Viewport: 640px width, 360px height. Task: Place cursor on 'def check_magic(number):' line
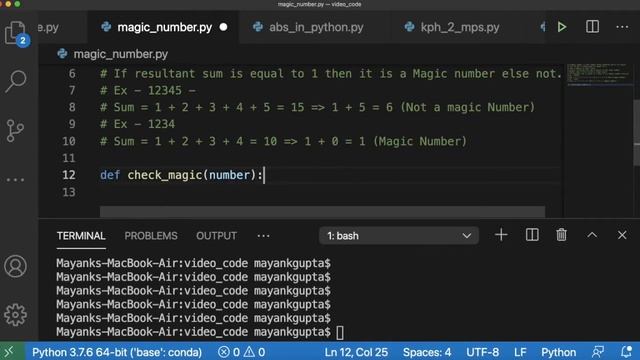182,175
